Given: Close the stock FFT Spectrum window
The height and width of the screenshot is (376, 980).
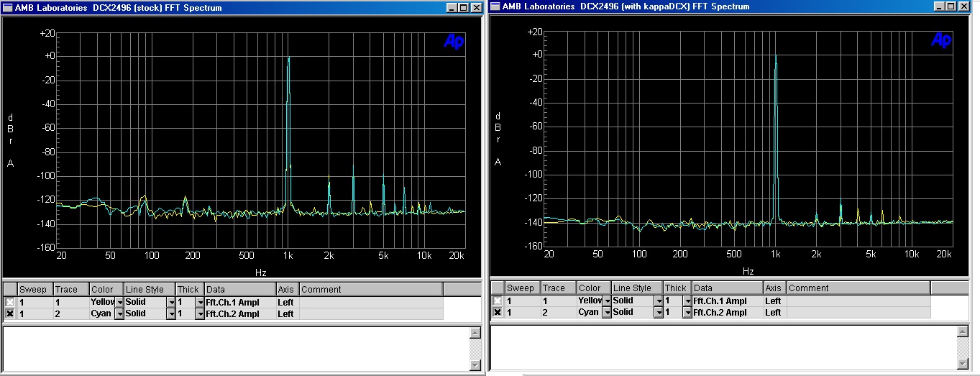Looking at the screenshot, I should (476, 8).
